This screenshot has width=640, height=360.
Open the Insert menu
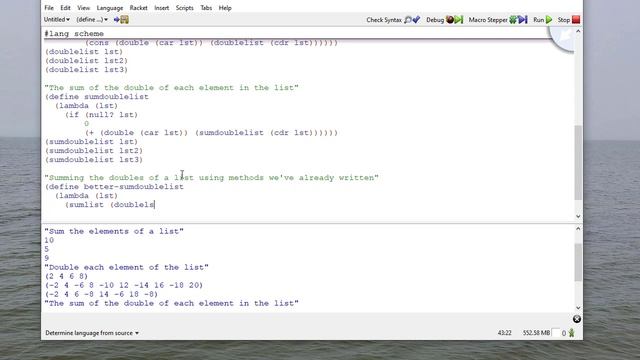pos(162,8)
